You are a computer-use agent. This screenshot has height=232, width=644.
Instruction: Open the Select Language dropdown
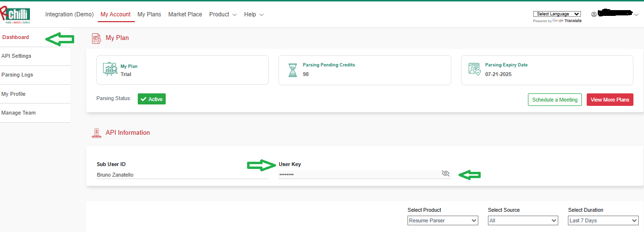click(x=557, y=14)
